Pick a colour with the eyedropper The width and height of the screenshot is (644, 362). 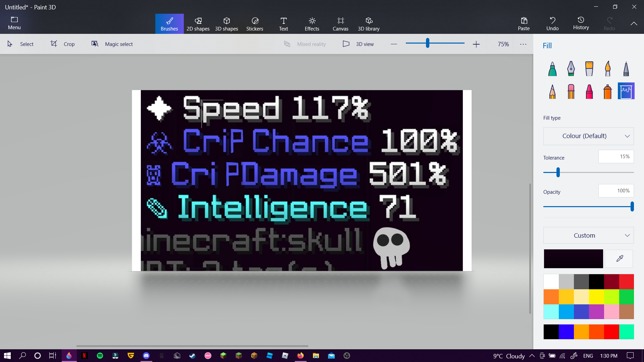pyautogui.click(x=619, y=258)
